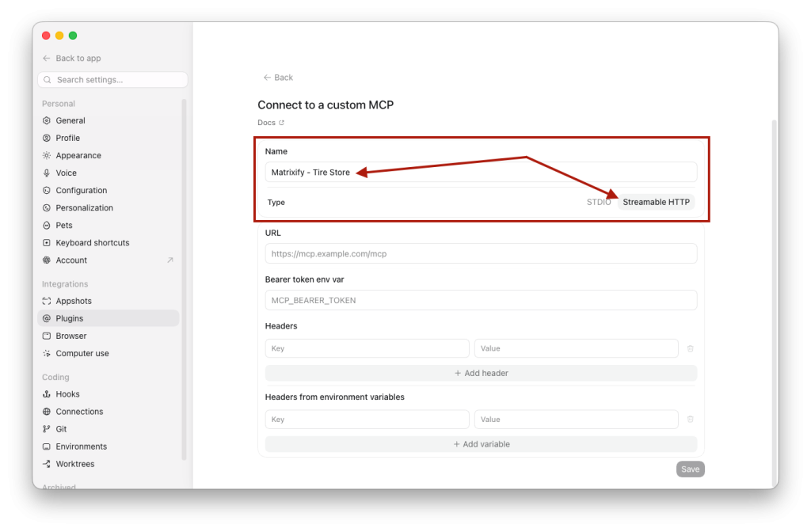Click the sidebar scrollbar
Image resolution: width=811 pixels, height=532 pixels.
tap(184, 279)
